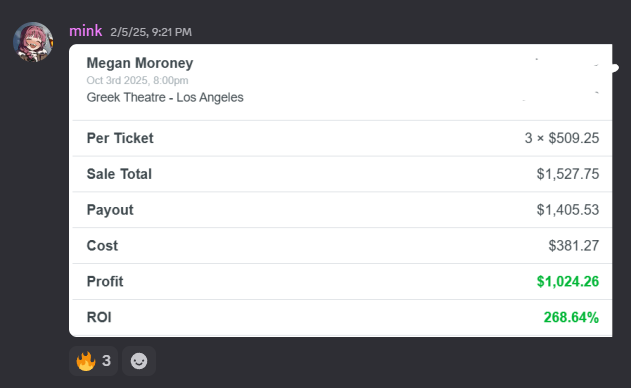Click the green $1,024.26 profit value
Image resolution: width=631 pixels, height=388 pixels.
coord(568,281)
